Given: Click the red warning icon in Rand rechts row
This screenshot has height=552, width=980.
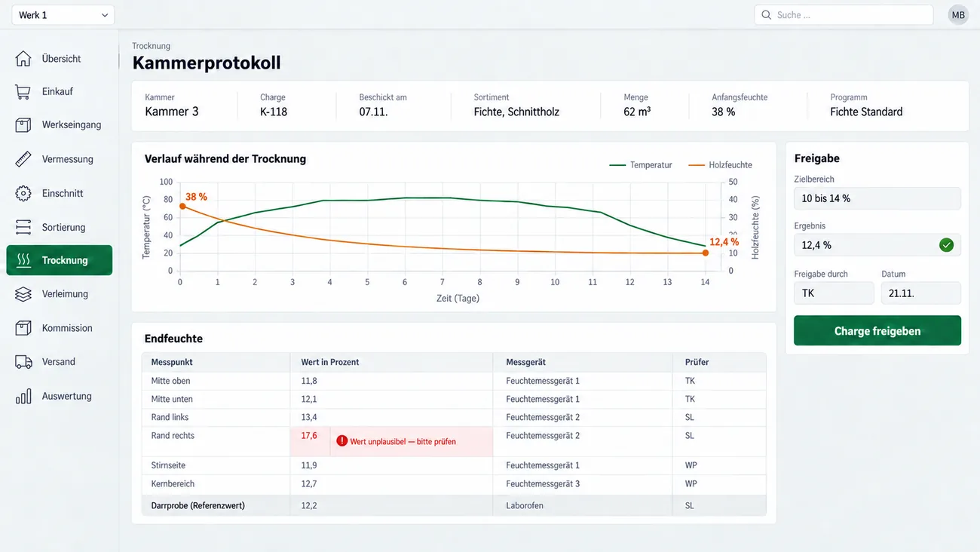Looking at the screenshot, I should click(342, 441).
